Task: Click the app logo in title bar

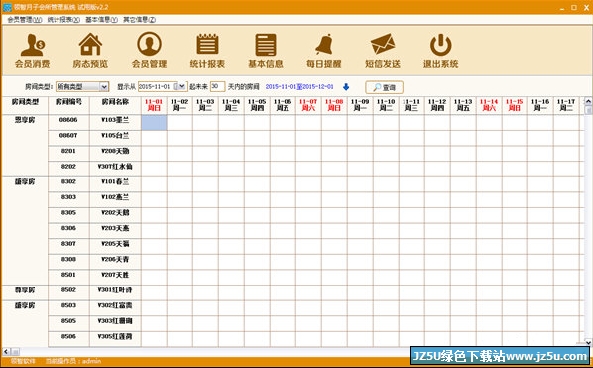Action: tap(7, 7)
